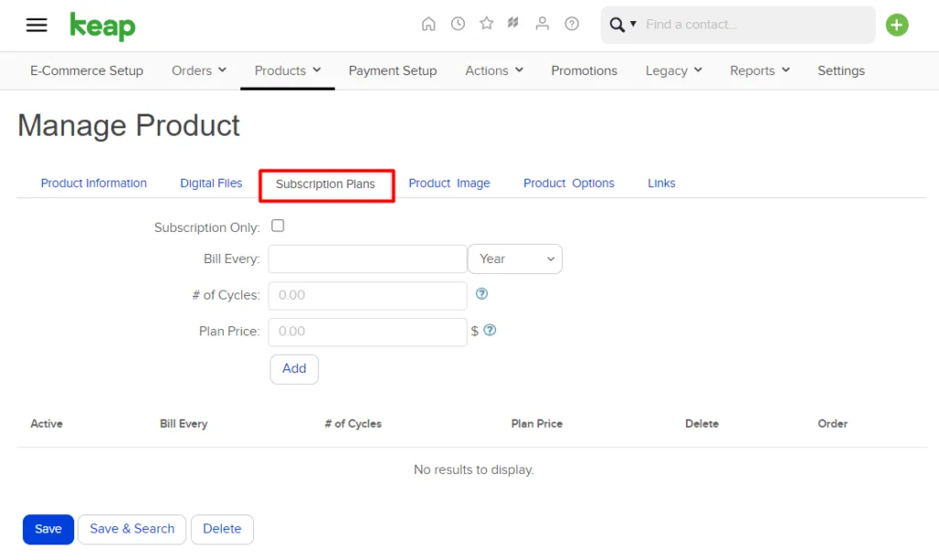Click the search magnifier icon
The width and height of the screenshot is (939, 560).
(617, 25)
